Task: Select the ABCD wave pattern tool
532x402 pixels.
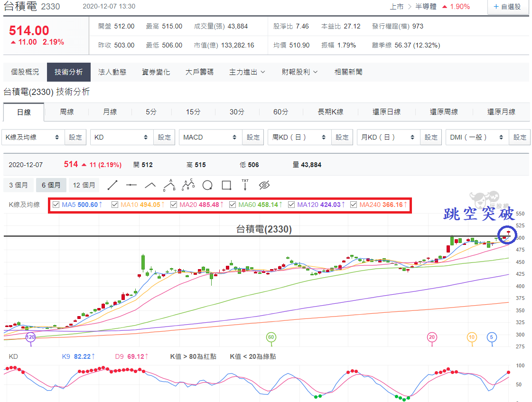Action: pos(188,185)
